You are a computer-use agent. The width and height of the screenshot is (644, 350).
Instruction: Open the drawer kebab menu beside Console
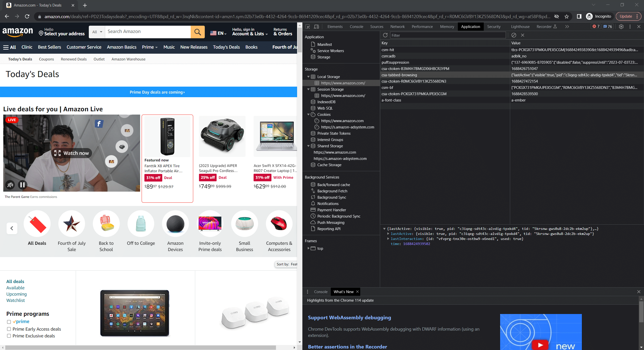click(x=307, y=292)
